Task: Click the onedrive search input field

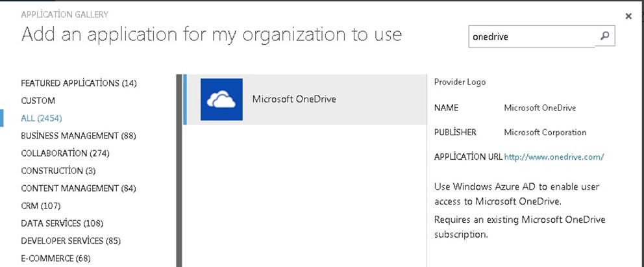Action: coord(532,36)
